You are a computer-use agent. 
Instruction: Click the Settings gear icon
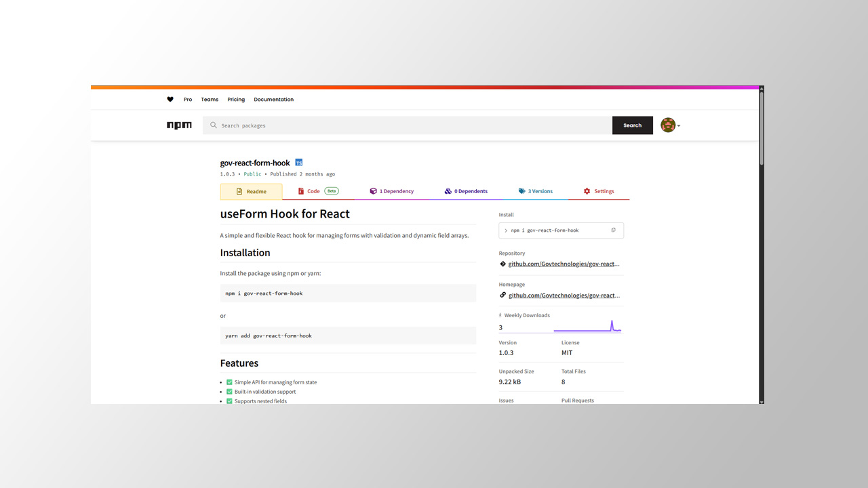[587, 192]
